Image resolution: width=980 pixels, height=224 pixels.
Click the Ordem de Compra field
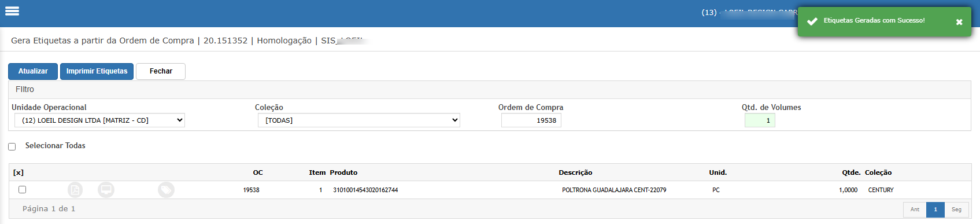coord(531,120)
